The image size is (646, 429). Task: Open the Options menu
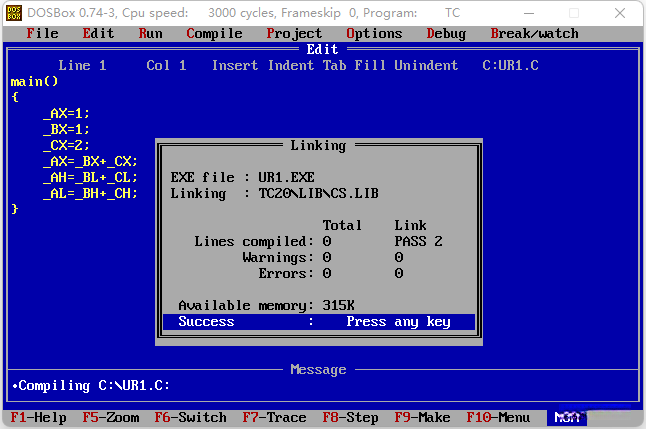[x=374, y=33]
